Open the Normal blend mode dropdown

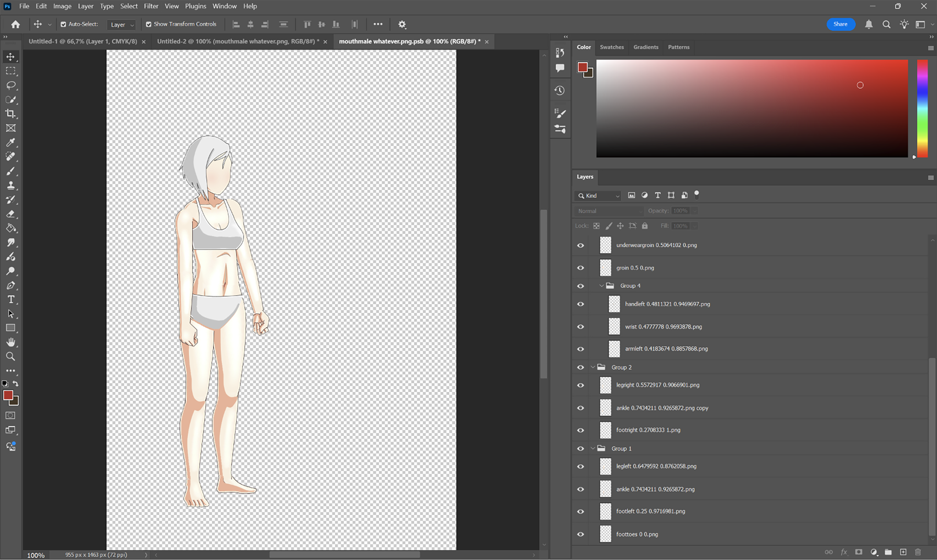pyautogui.click(x=609, y=211)
